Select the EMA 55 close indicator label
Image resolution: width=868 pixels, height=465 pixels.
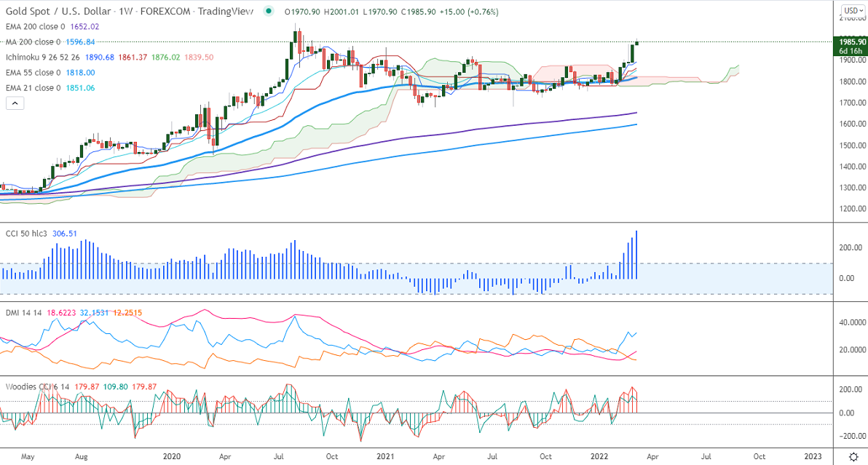pyautogui.click(x=33, y=73)
